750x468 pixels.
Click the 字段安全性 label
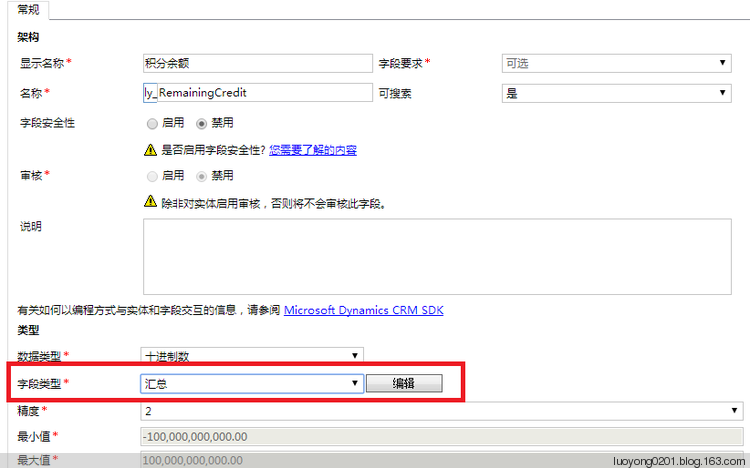pos(47,123)
